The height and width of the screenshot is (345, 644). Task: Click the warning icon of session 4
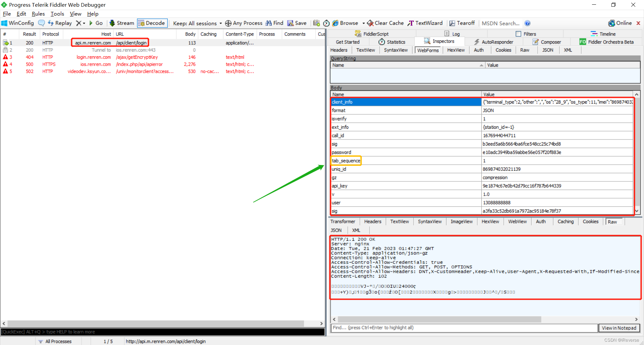(5, 64)
